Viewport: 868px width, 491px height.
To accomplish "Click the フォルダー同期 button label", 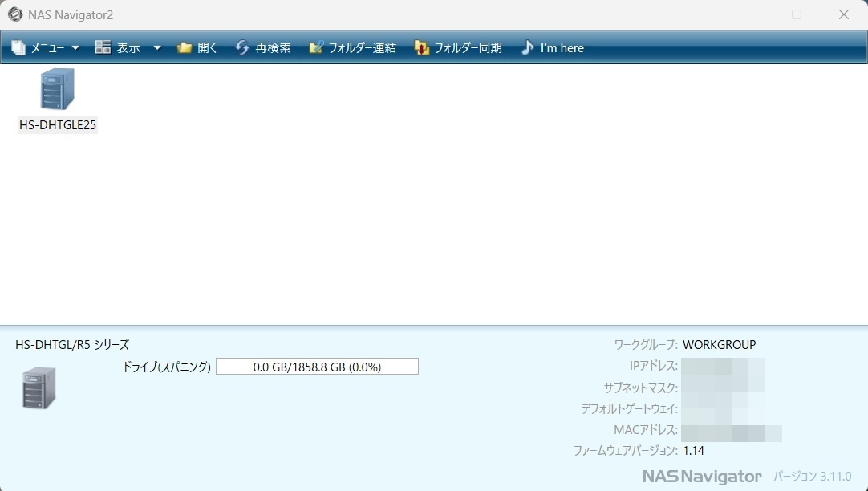I will [x=468, y=48].
